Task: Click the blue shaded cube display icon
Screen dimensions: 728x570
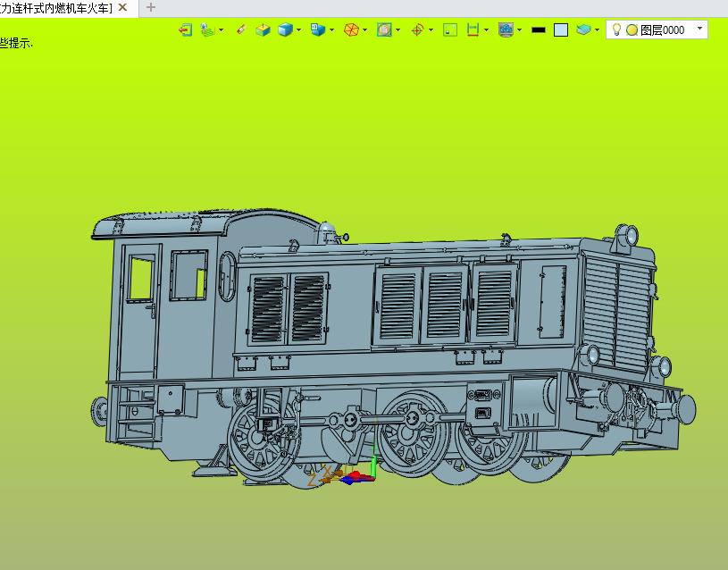Action: click(x=285, y=30)
